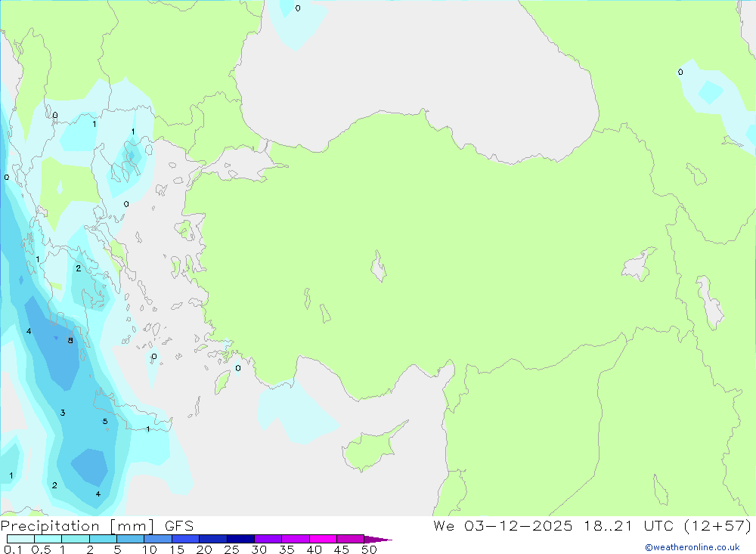Click the 15–20 mm royal blue legend swatch

(185, 539)
